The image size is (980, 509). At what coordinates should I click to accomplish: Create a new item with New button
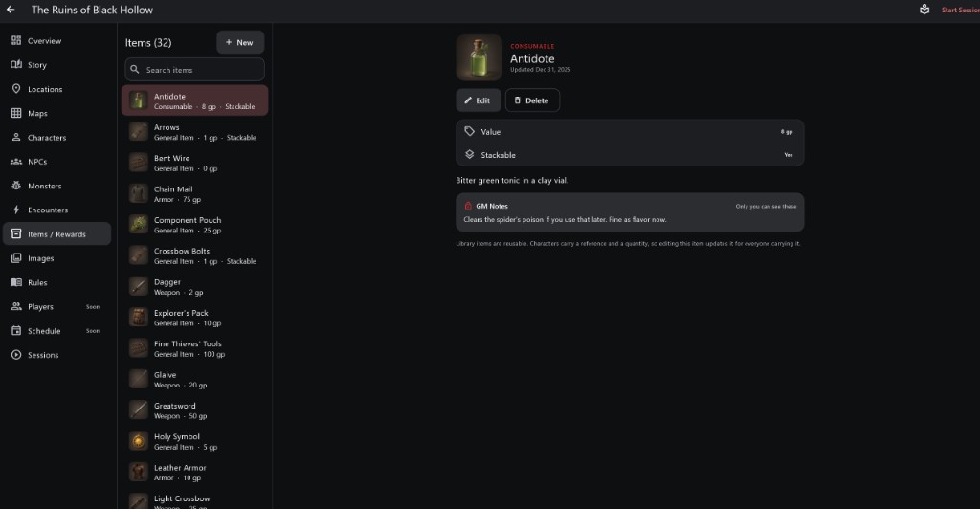pyautogui.click(x=240, y=42)
